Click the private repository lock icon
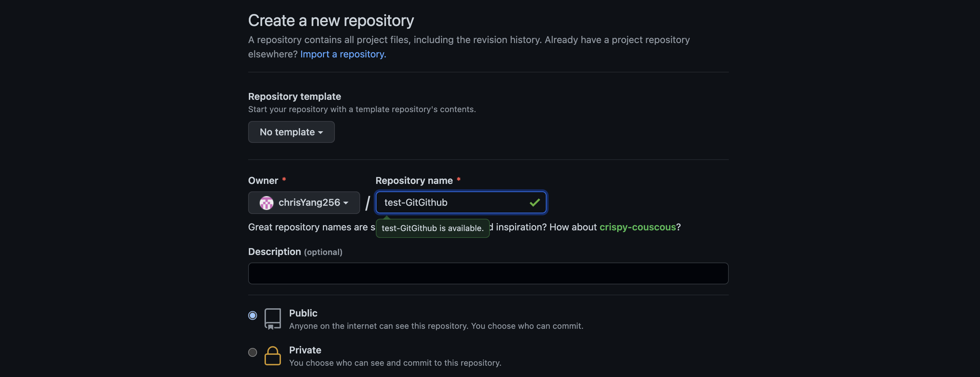 click(272, 356)
